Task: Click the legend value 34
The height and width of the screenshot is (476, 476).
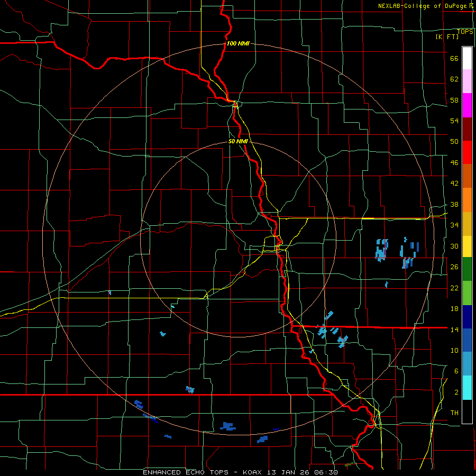Action: (x=454, y=225)
